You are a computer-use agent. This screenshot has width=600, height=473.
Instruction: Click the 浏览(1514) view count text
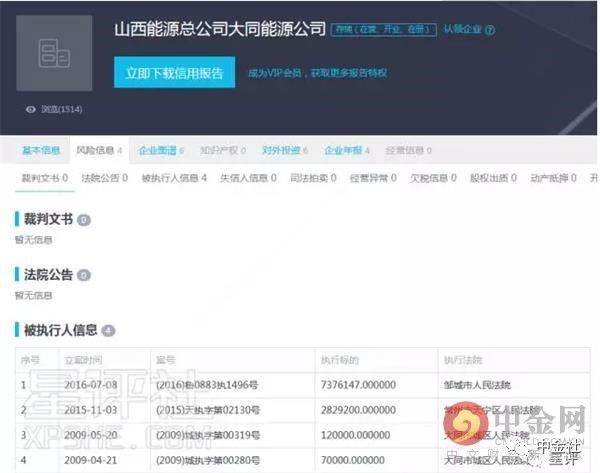(62, 109)
